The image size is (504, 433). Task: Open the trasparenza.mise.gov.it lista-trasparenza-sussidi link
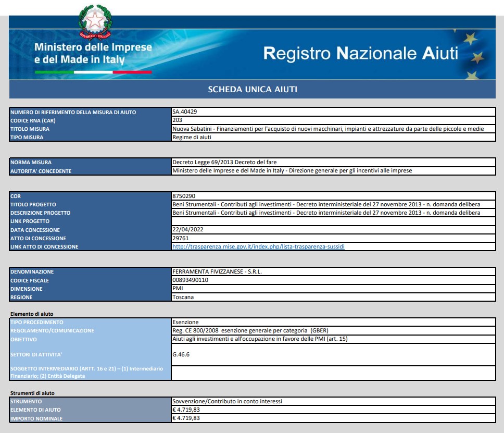click(x=258, y=247)
